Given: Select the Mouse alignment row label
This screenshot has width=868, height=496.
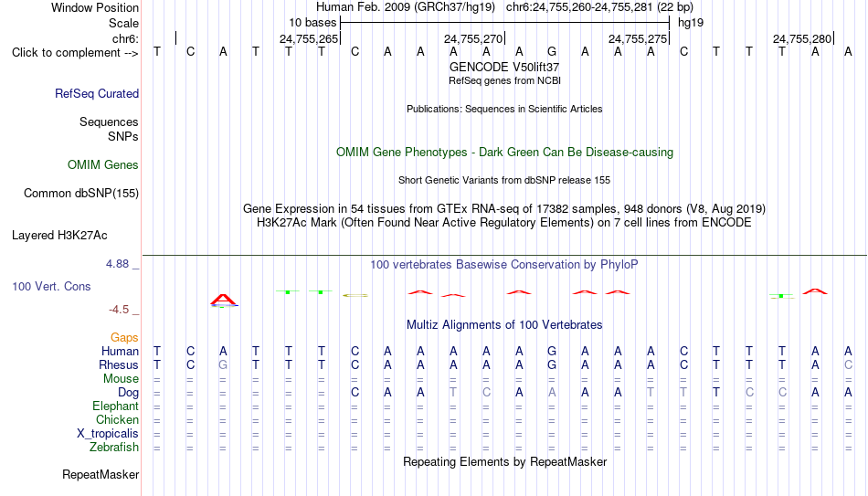Looking at the screenshot, I should [122, 379].
